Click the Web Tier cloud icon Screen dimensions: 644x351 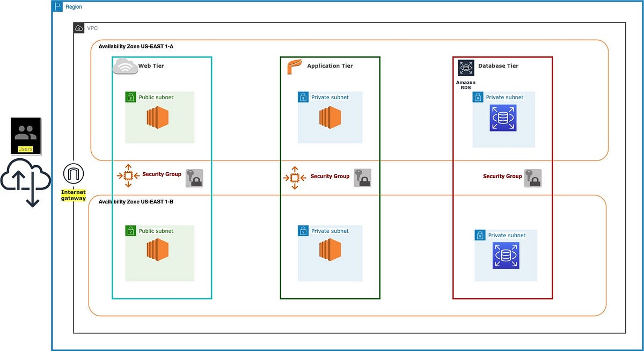tap(125, 65)
